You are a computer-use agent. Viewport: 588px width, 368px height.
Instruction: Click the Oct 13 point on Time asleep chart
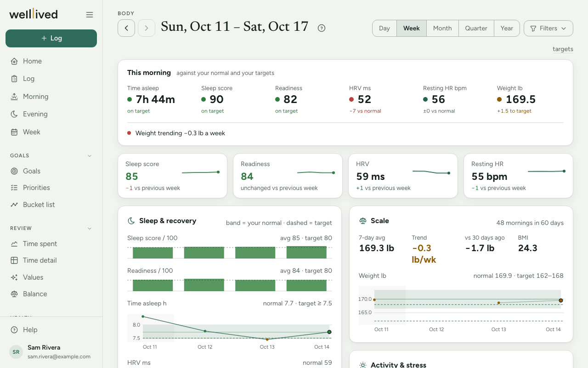click(x=267, y=339)
